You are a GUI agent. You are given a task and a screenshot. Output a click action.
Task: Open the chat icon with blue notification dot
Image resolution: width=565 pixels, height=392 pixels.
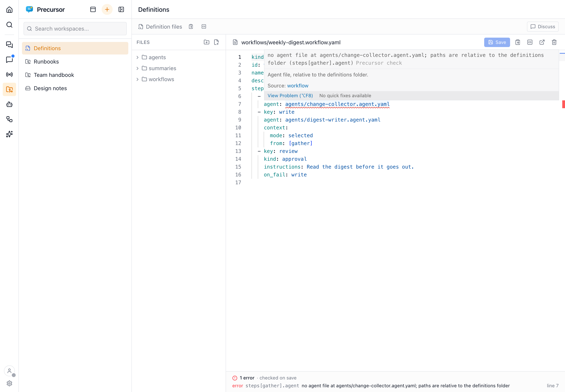pyautogui.click(x=9, y=59)
